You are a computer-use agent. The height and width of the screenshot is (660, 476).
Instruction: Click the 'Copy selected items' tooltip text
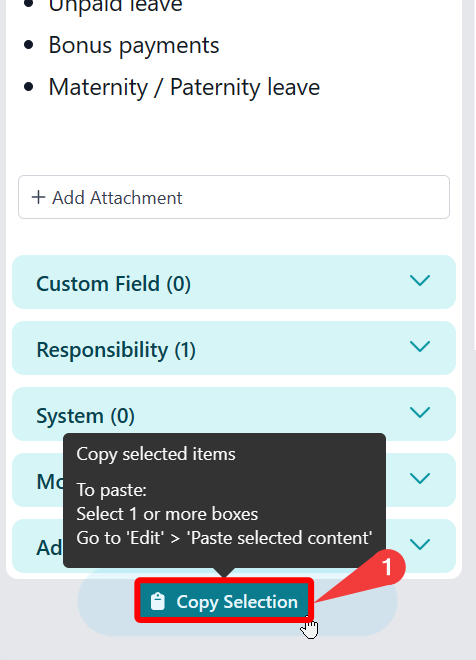point(156,454)
